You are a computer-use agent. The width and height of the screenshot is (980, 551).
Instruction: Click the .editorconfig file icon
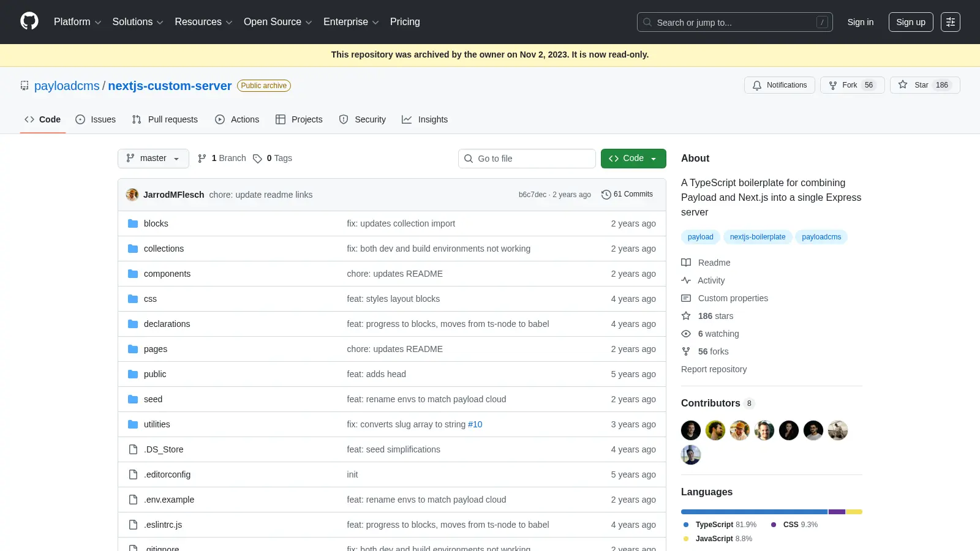point(133,474)
